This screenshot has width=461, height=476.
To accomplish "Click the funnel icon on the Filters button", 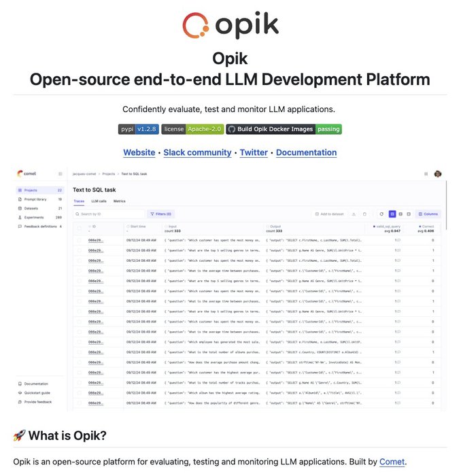I will (152, 214).
